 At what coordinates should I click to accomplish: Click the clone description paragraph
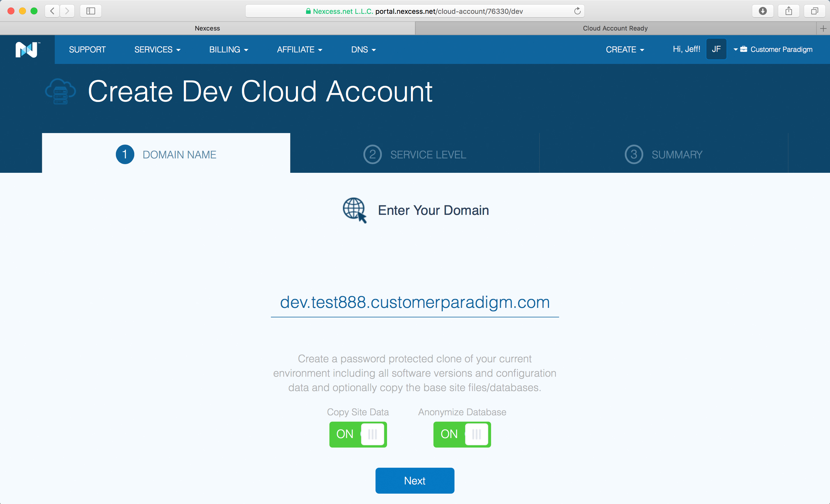tap(415, 373)
